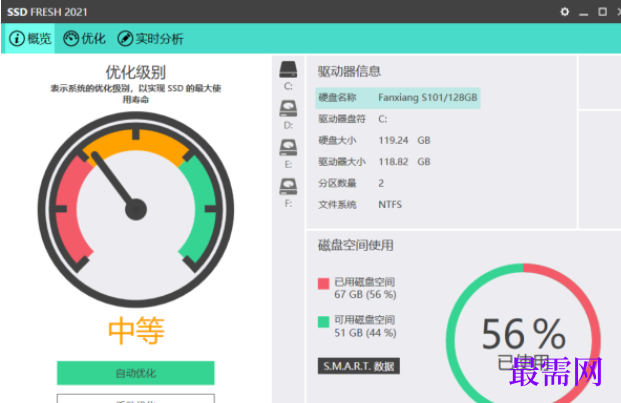Click the 67 GB (56 %) used text

click(365, 295)
